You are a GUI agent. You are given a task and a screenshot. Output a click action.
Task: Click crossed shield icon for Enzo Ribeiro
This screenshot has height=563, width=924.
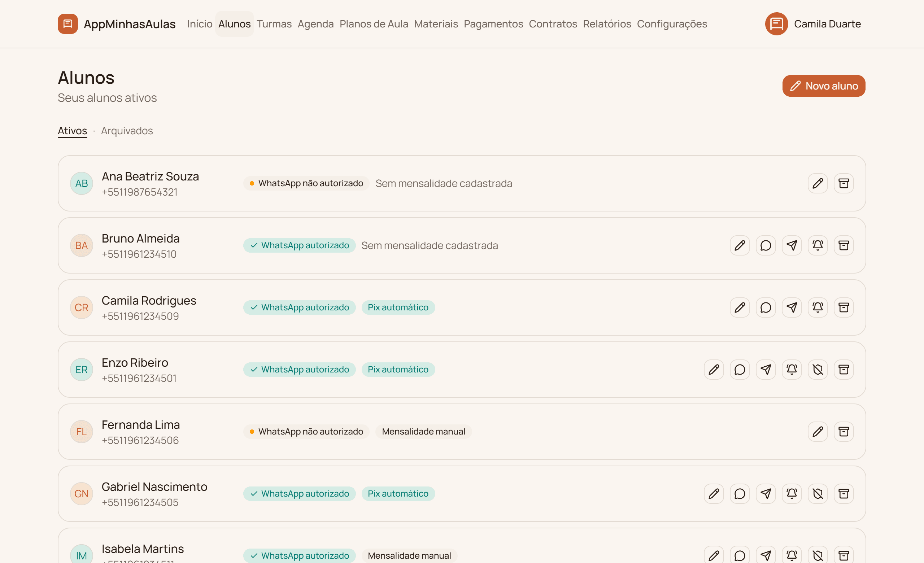pos(818,370)
